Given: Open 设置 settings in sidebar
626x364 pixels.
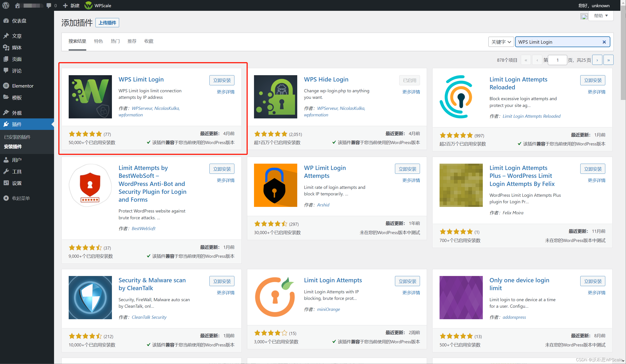Looking at the screenshot, I should pos(17,183).
